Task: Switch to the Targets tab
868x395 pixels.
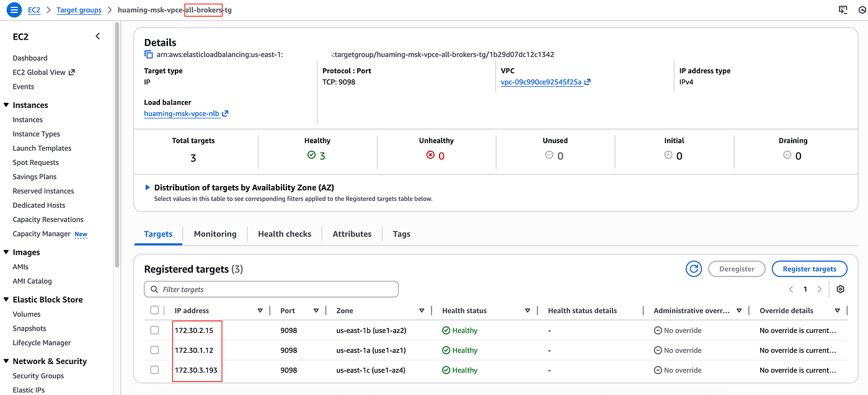Action: click(x=158, y=234)
